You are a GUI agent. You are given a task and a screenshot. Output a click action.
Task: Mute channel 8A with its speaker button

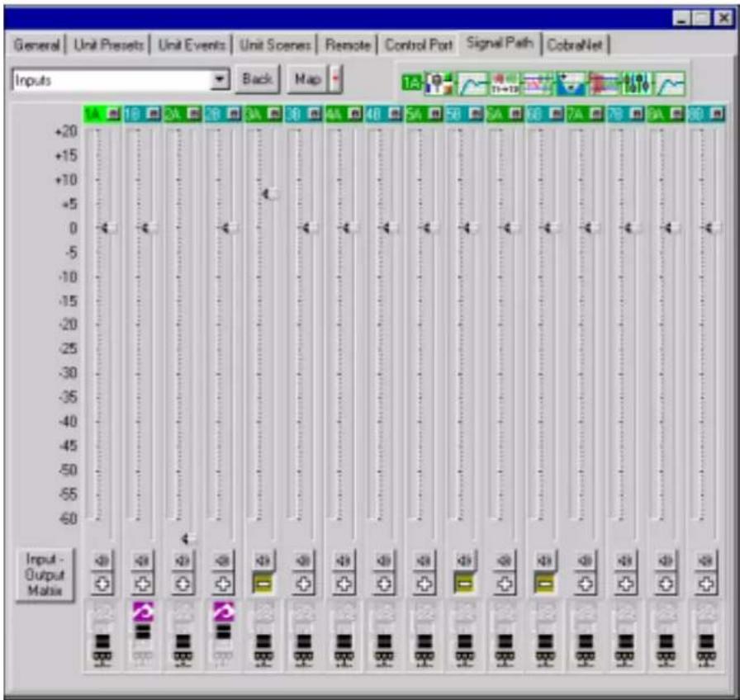(666, 560)
